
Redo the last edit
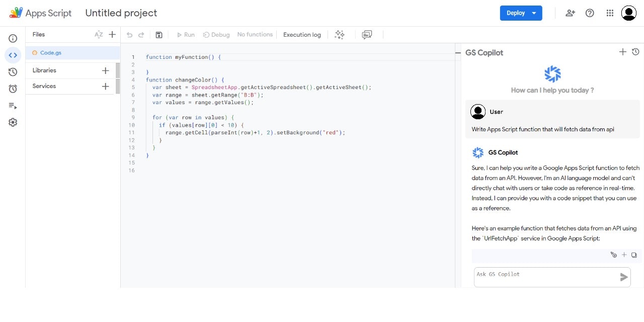click(141, 35)
